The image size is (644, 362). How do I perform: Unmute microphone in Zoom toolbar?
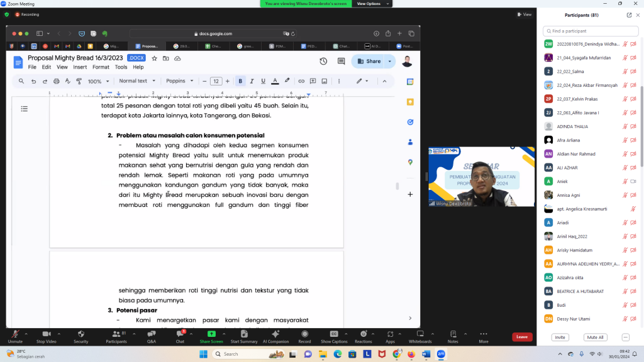[15, 337]
